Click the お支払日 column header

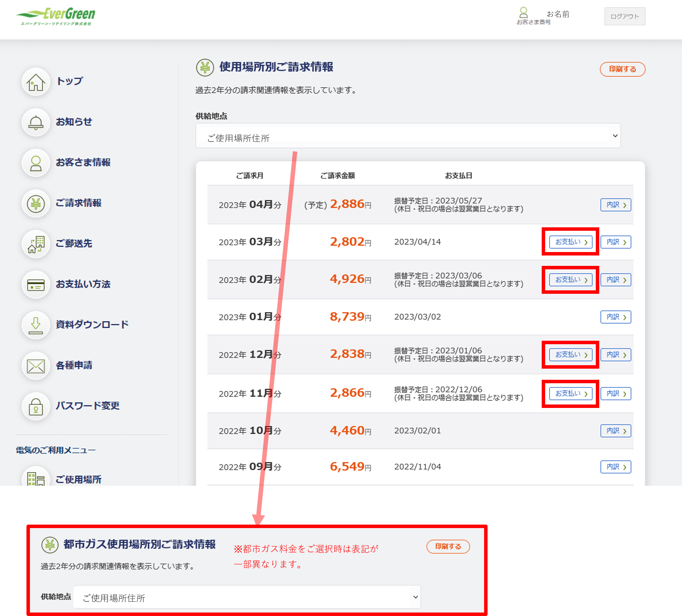(x=458, y=176)
